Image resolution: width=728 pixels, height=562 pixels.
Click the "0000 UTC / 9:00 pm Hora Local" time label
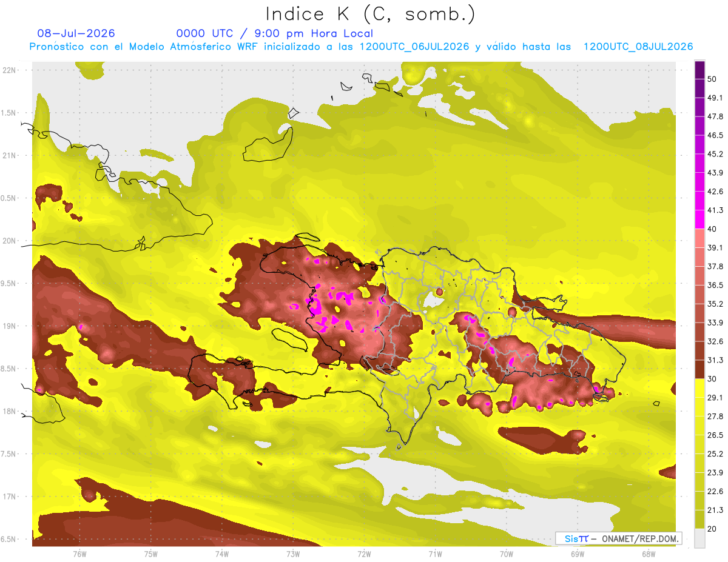(275, 33)
